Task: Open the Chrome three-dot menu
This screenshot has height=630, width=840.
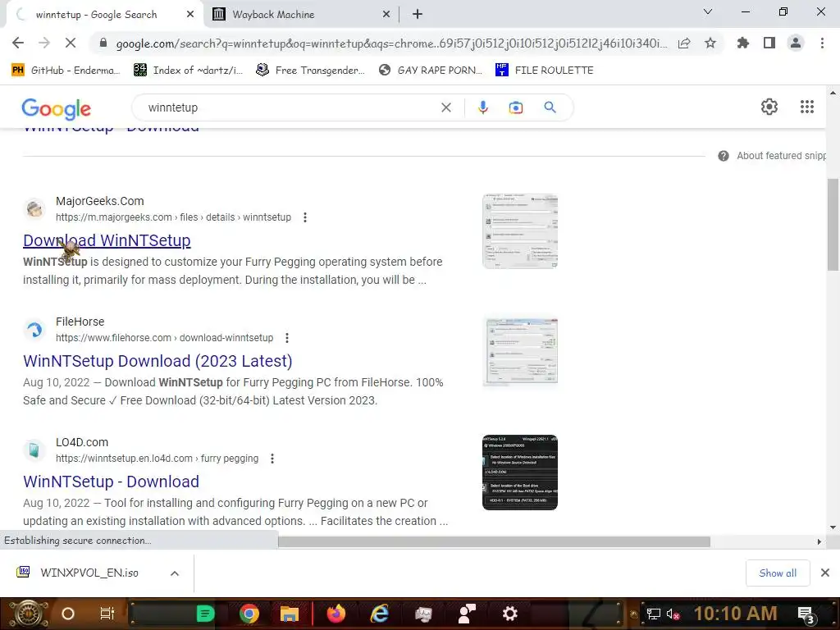Action: [822, 43]
